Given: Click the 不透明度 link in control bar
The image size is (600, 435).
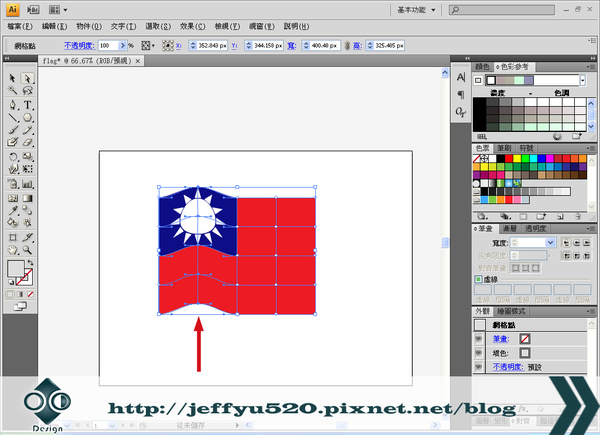Looking at the screenshot, I should (80, 46).
